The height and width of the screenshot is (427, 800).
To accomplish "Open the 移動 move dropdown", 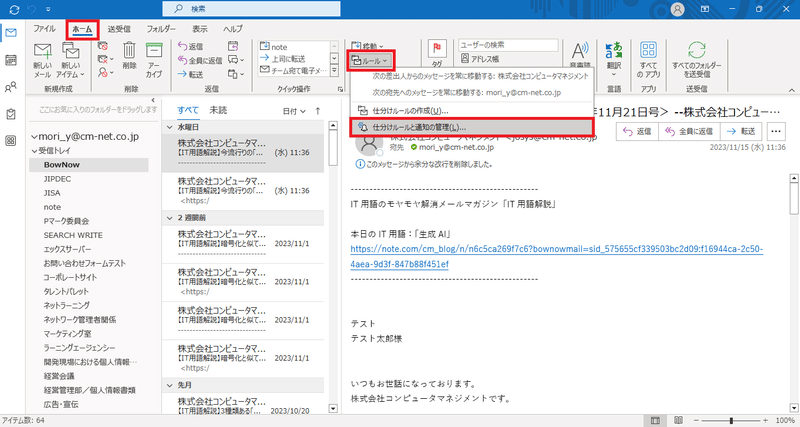I will pos(367,46).
